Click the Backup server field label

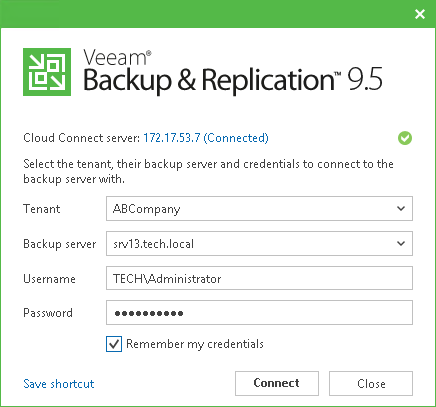(59, 244)
